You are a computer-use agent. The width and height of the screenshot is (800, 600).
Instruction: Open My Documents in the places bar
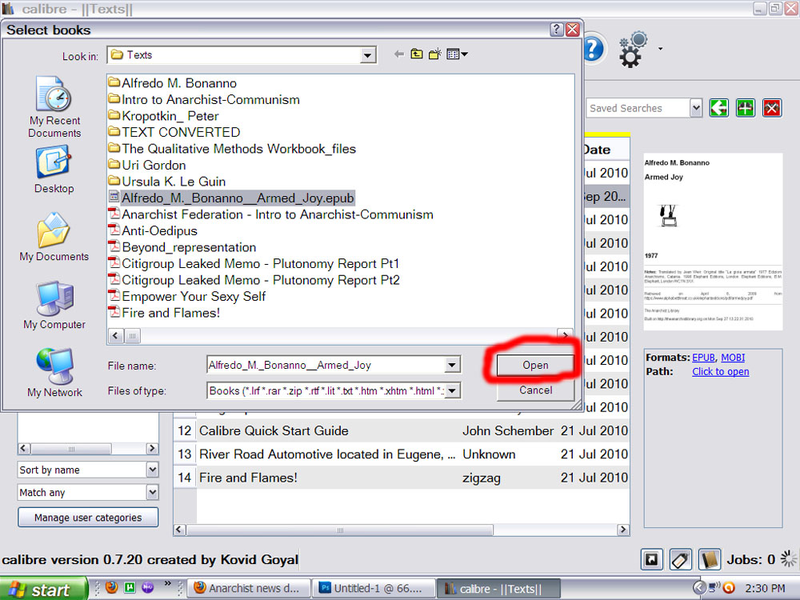[54, 237]
